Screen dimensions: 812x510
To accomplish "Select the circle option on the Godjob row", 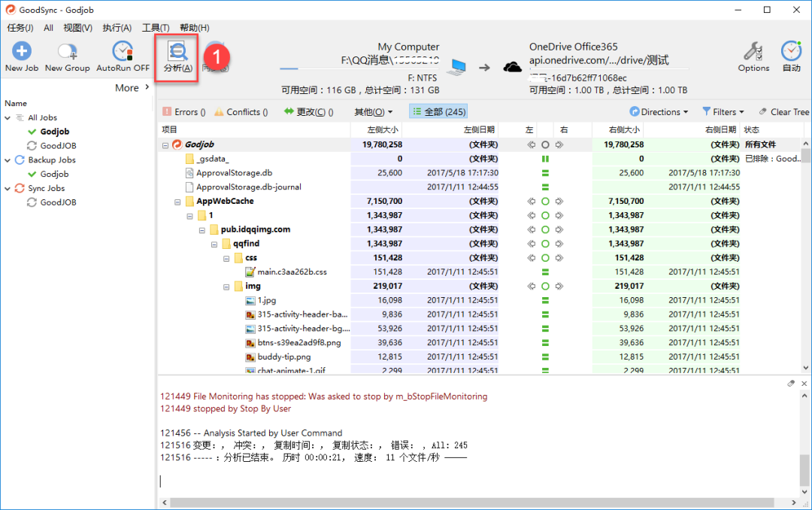I will tap(545, 144).
